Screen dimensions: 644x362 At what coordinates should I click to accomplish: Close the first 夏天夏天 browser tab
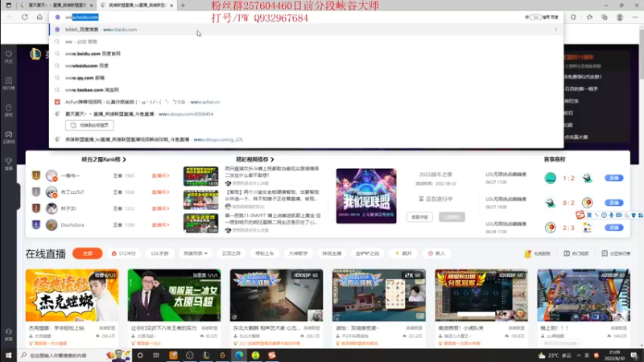[x=92, y=6]
